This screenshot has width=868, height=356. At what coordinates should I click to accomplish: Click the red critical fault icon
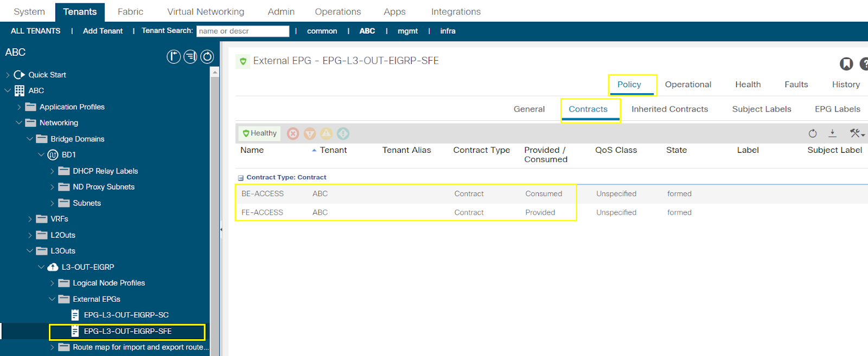click(x=293, y=133)
